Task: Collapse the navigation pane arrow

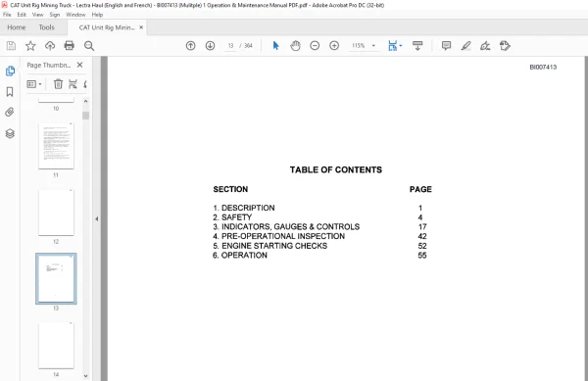Action: [97, 218]
